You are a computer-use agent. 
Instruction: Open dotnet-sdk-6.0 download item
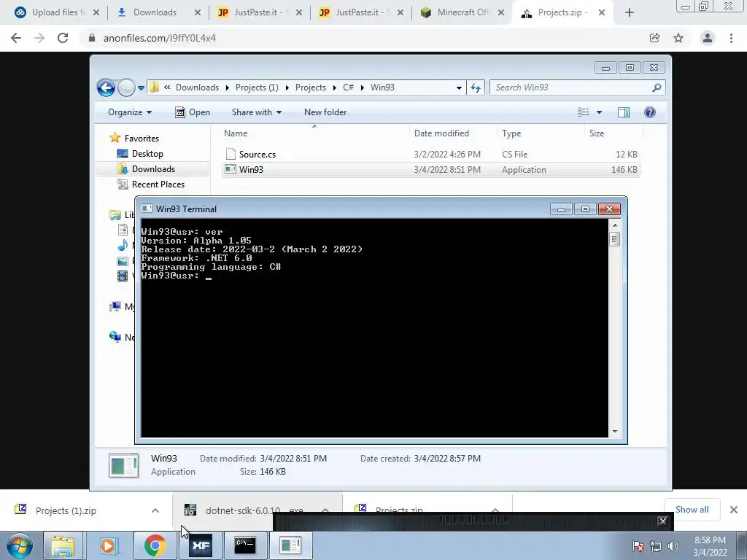click(243, 510)
